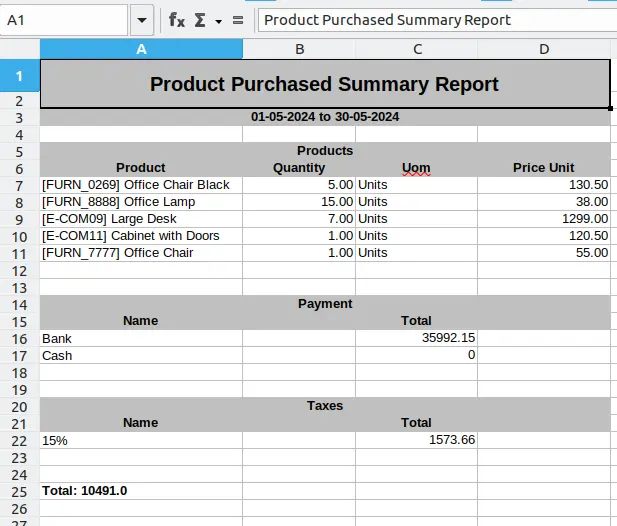This screenshot has width=617, height=526.
Task: Click the '[E-COM09] Large Desk' cell
Action: coord(141,219)
